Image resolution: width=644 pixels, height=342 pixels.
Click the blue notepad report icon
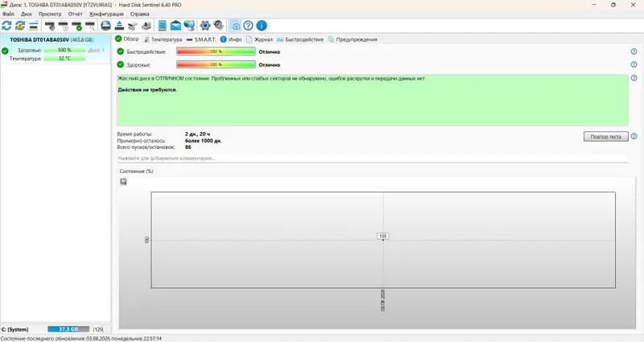click(x=163, y=26)
